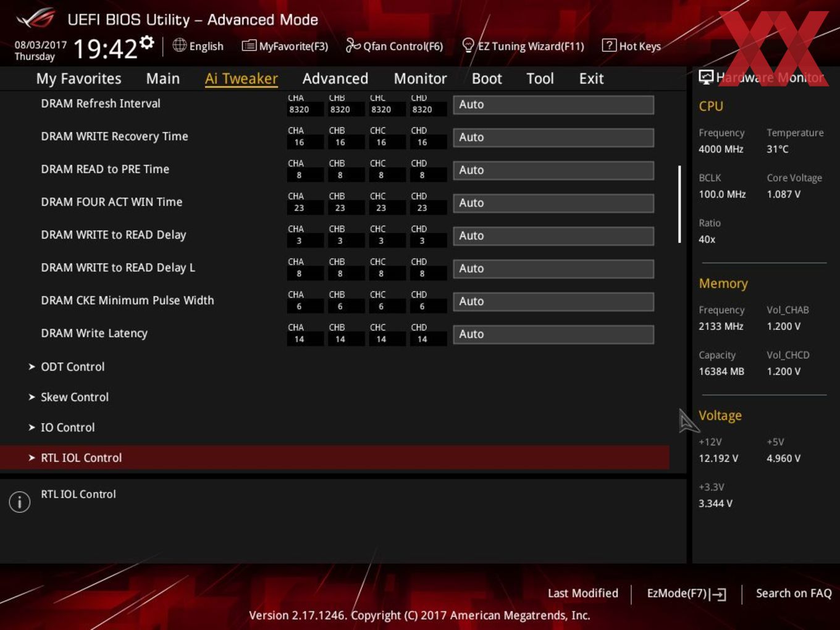Click the EZ Tuning Wizard bulb icon
This screenshot has width=840, height=630.
pos(468,45)
